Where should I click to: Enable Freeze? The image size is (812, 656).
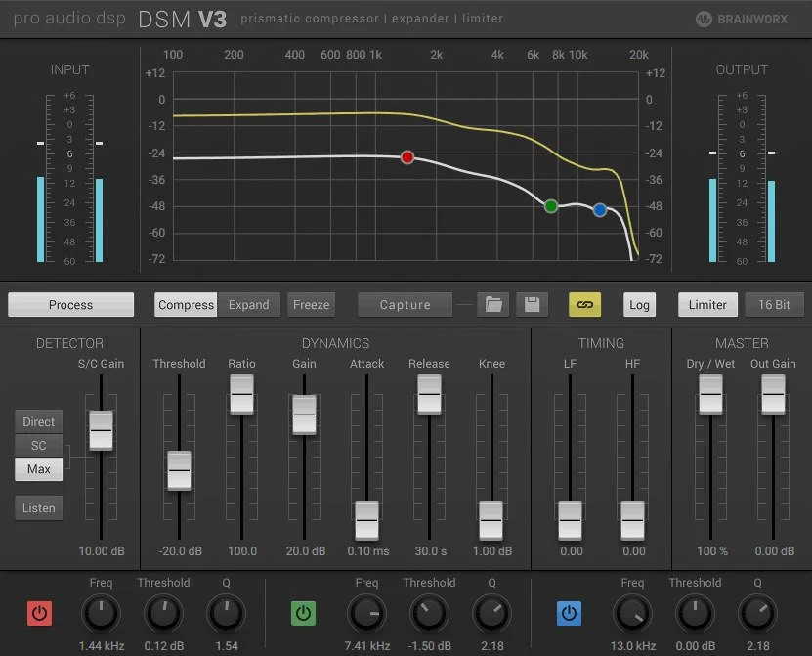(x=312, y=305)
